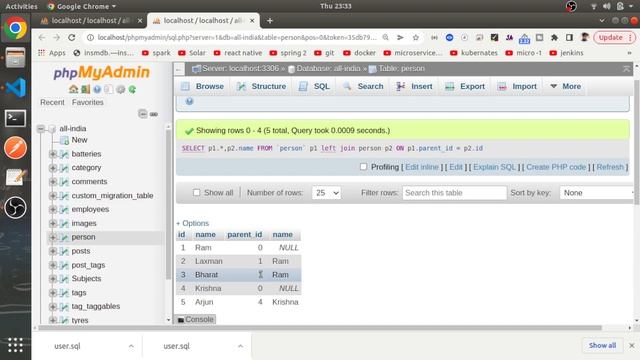Switch to the Browse tab
Image resolution: width=640 pixels, height=360 pixels.
coord(202,86)
